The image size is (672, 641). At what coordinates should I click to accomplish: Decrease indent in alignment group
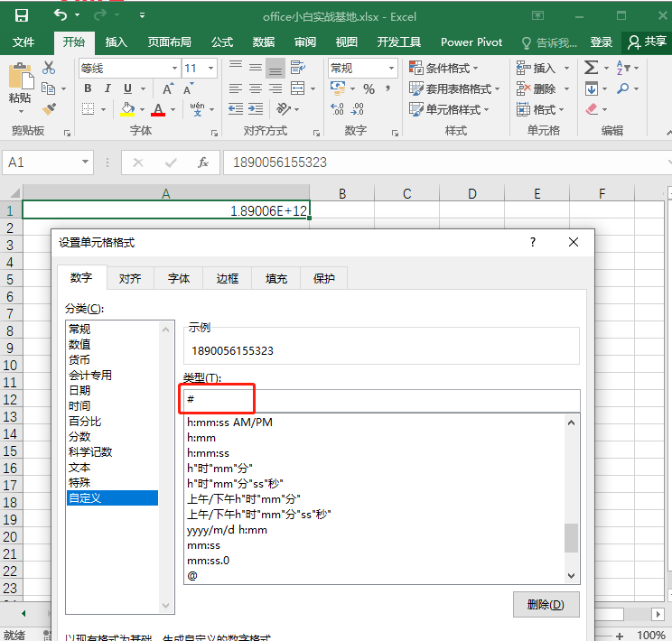click(x=235, y=109)
